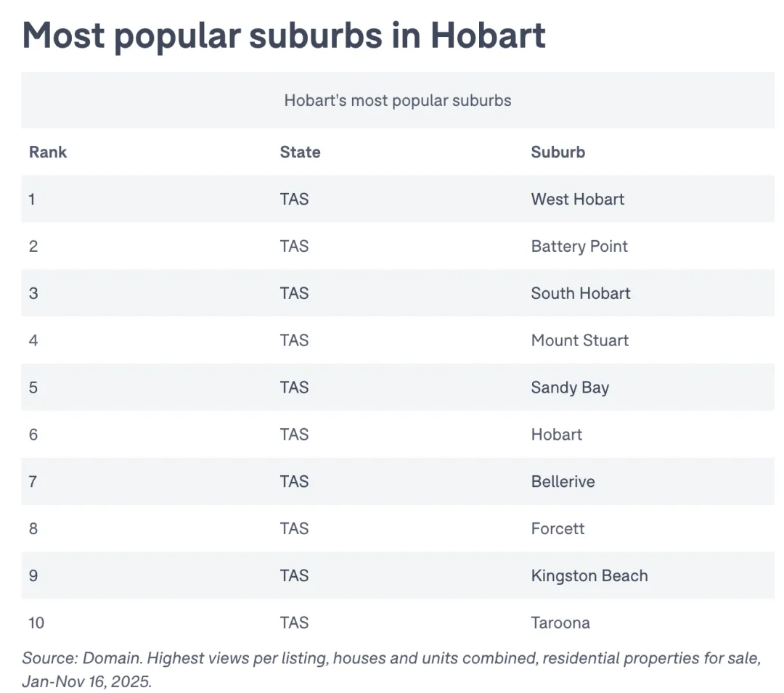Image resolution: width=784 pixels, height=693 pixels.
Task: Click the Taroona suburb cell
Action: point(560,623)
